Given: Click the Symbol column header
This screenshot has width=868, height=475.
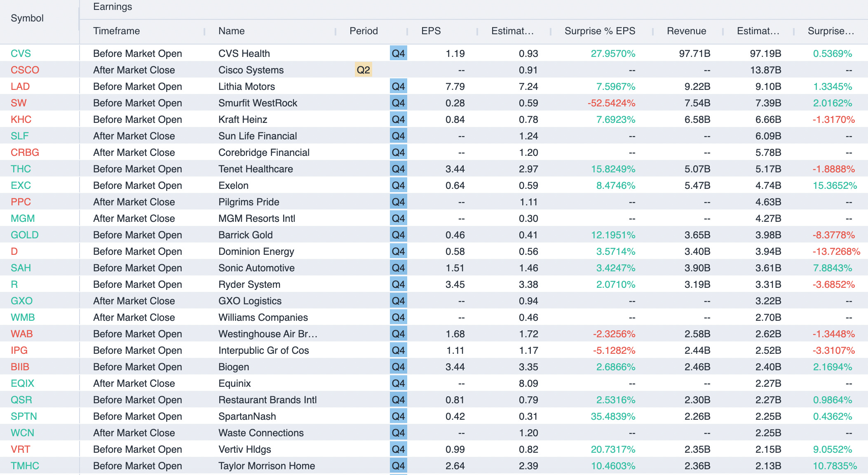Looking at the screenshot, I should pos(27,18).
